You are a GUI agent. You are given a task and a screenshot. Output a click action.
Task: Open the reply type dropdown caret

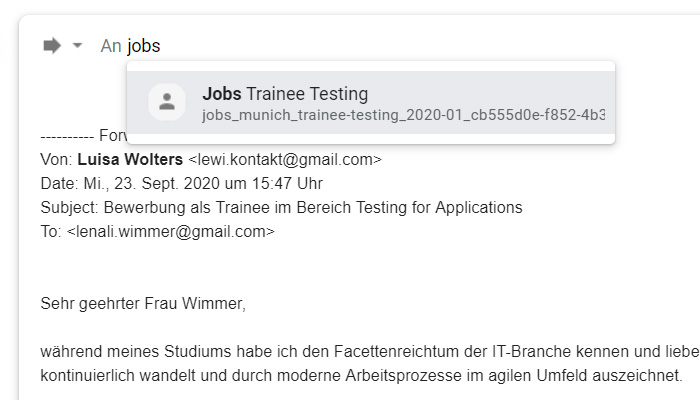(x=78, y=45)
